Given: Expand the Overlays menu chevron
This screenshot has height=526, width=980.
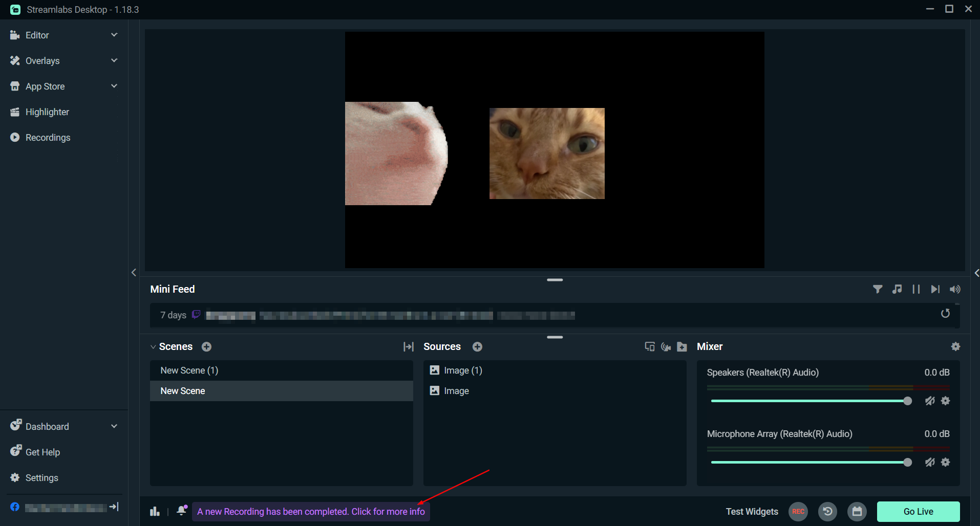Looking at the screenshot, I should click(x=114, y=60).
